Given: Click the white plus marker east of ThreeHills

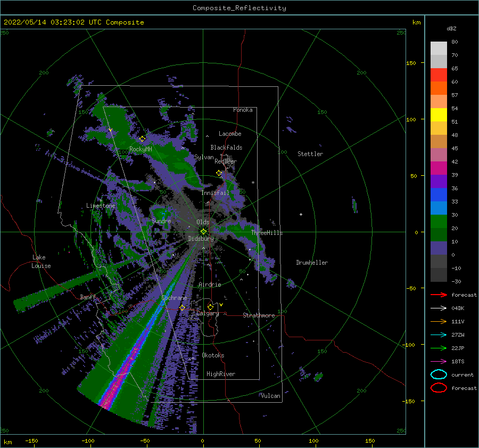Looking at the screenshot, I should point(301,214).
